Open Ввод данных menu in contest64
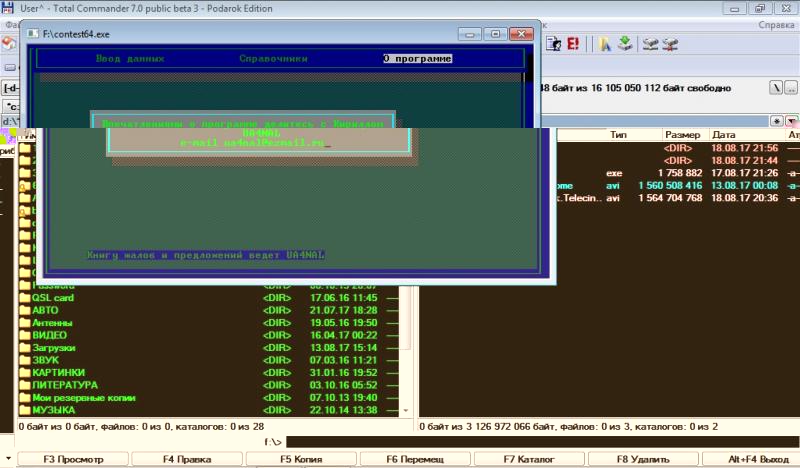Viewport: 800px width, 468px height. (x=130, y=59)
